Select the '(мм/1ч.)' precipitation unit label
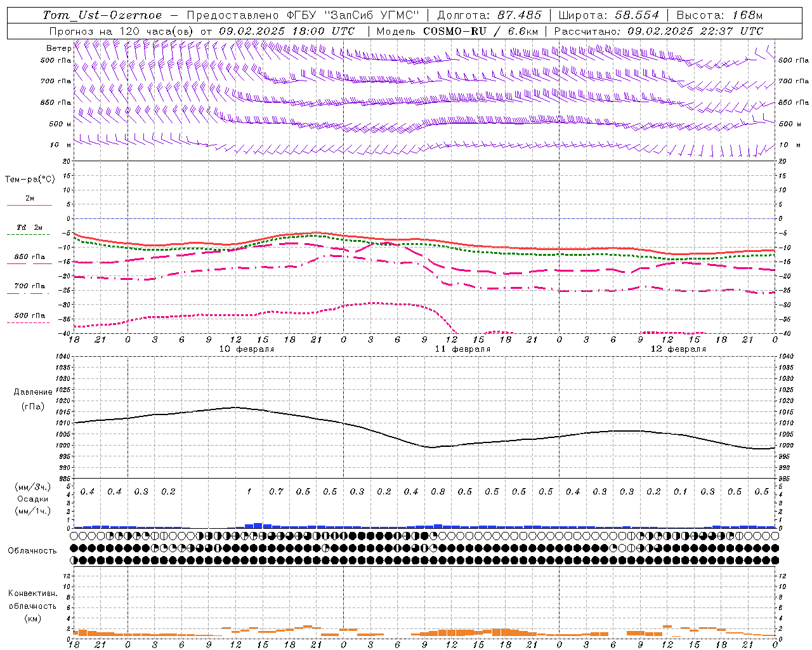The width and height of the screenshot is (812, 650). [32, 511]
